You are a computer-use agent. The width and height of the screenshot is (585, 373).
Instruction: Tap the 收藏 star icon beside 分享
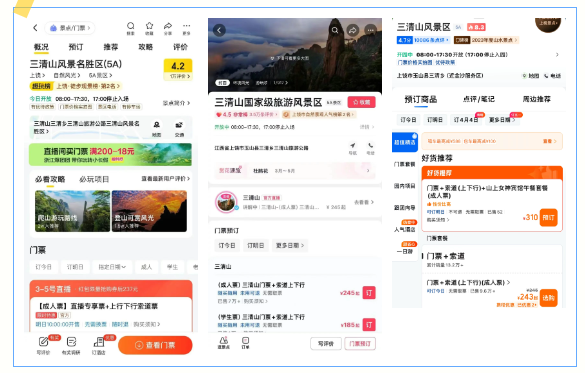[149, 26]
